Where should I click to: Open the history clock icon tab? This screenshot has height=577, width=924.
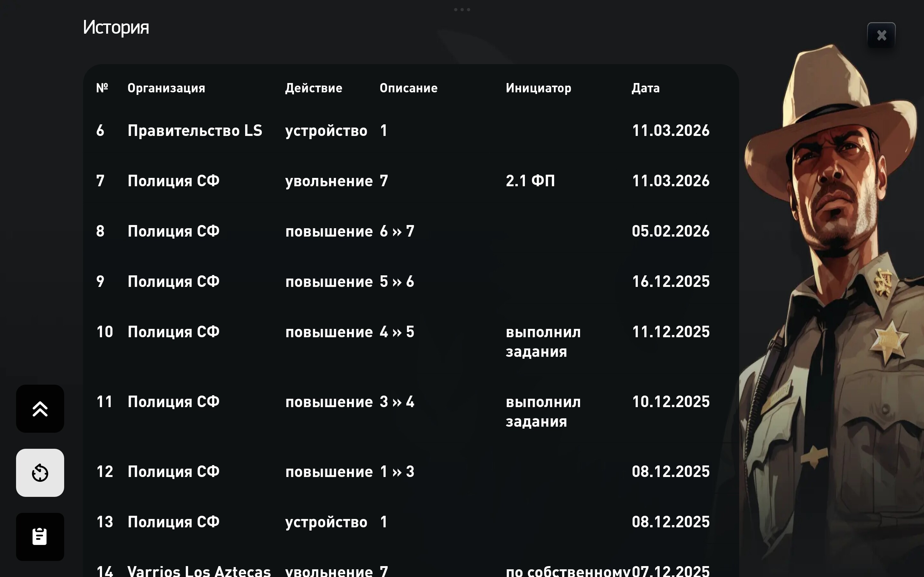pyautogui.click(x=40, y=473)
